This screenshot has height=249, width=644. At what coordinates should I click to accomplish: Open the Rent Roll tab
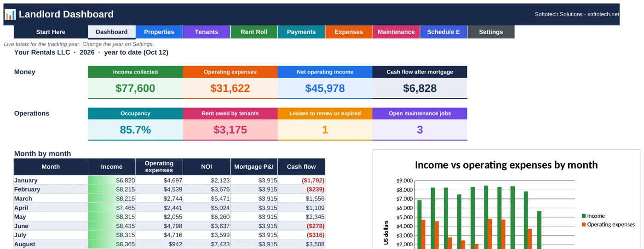(x=254, y=32)
